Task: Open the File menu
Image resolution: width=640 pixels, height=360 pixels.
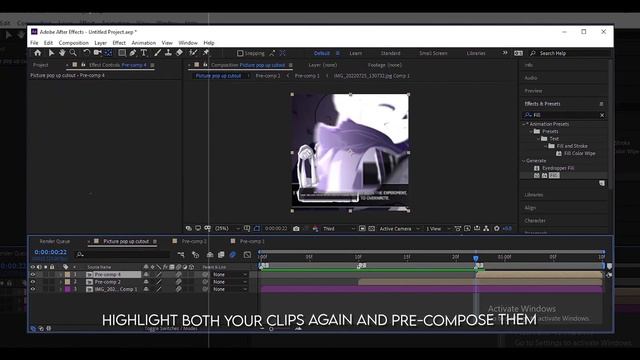Action: (34, 43)
